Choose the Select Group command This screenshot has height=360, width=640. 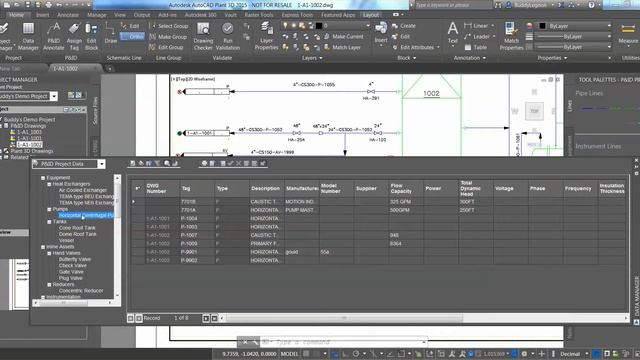169,26
